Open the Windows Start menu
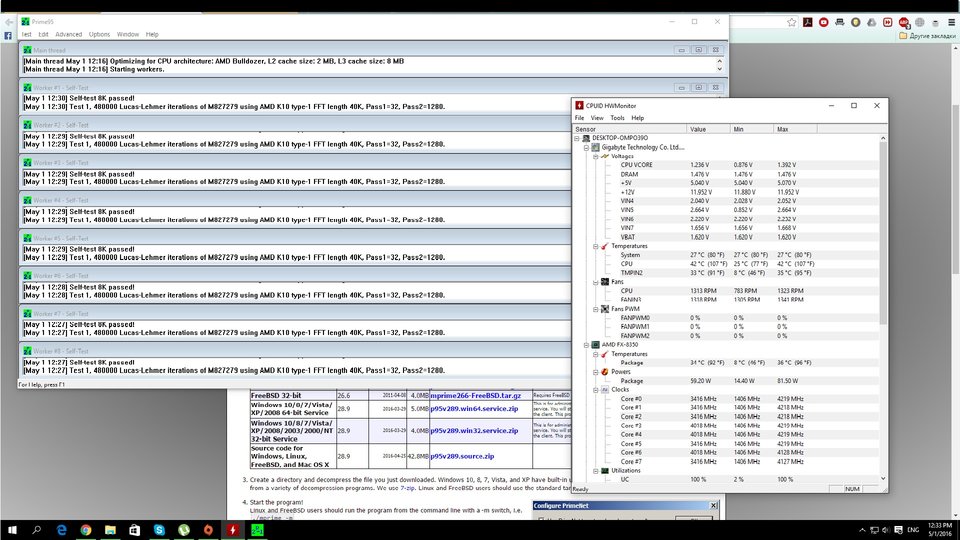 coord(14,528)
